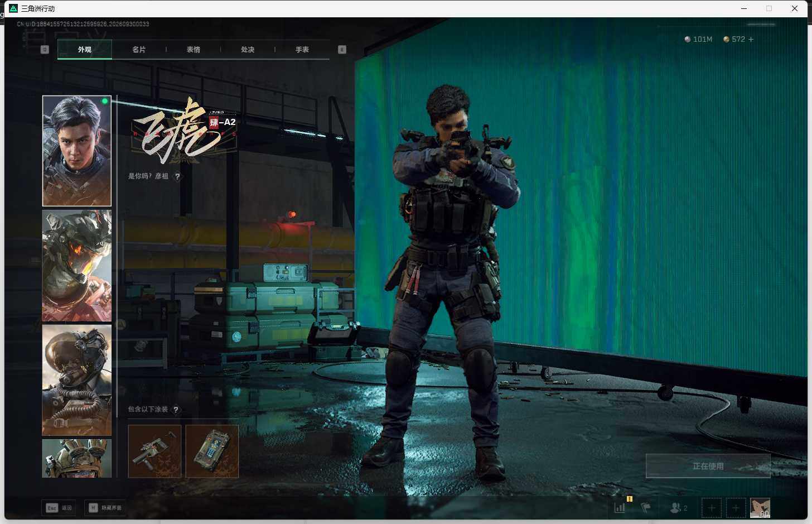812x524 pixels.
Task: Click the H 隐藏界面 button
Action: coord(106,508)
